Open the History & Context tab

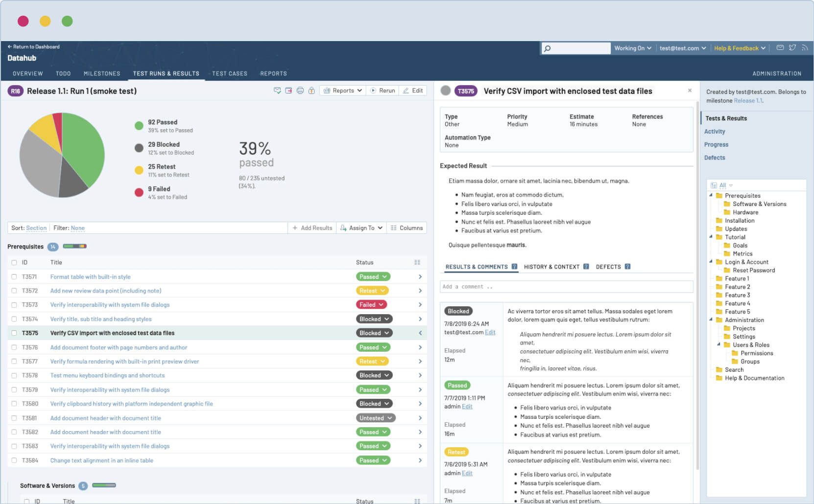[551, 267]
